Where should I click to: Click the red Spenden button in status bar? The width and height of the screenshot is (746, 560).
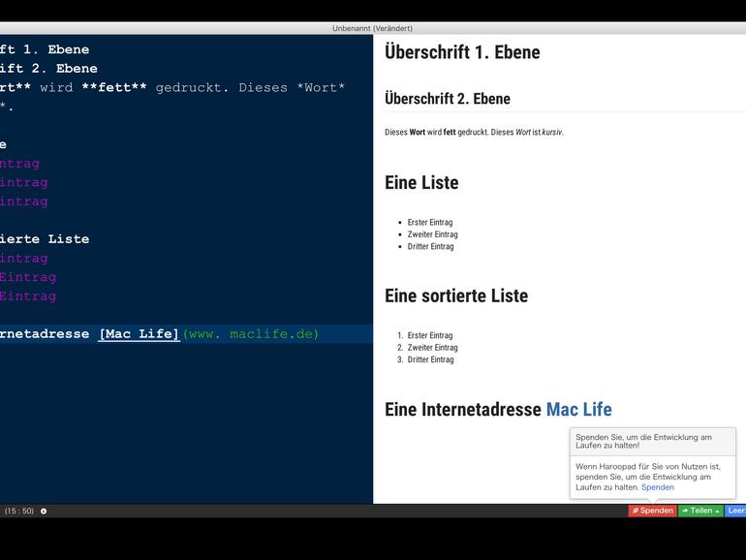pos(652,511)
